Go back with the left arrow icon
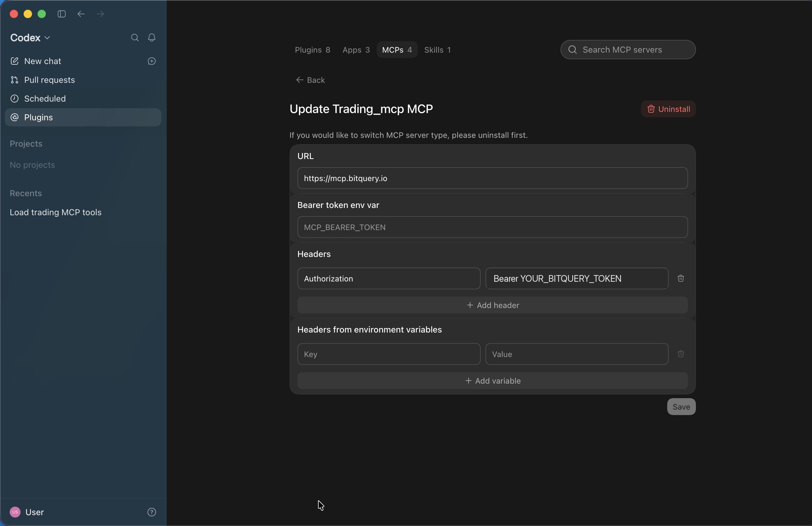 [x=81, y=14]
